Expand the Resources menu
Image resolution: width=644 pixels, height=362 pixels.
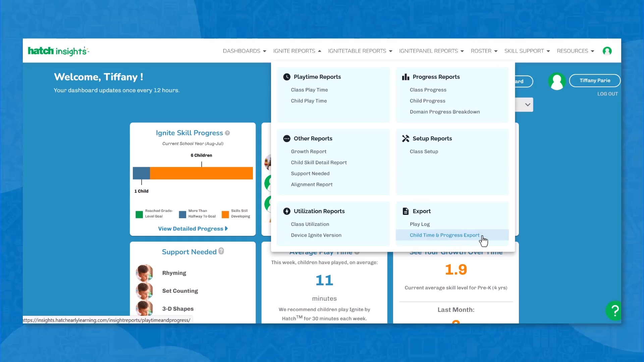576,51
